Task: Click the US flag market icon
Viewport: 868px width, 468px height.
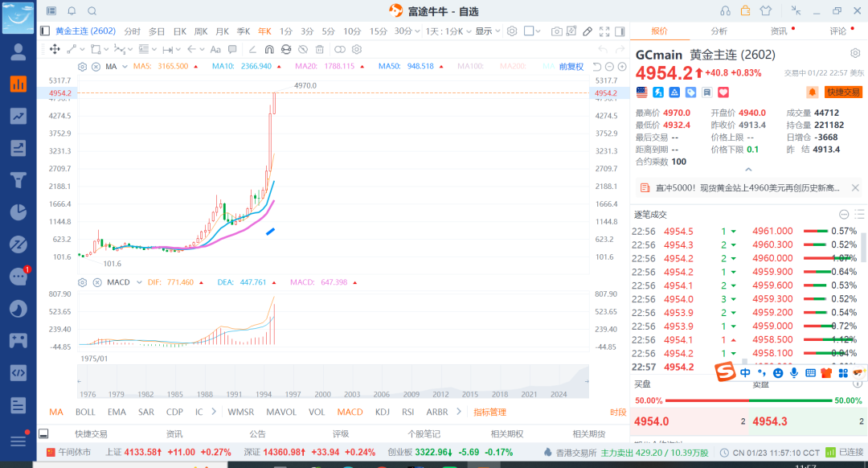Action: click(641, 92)
